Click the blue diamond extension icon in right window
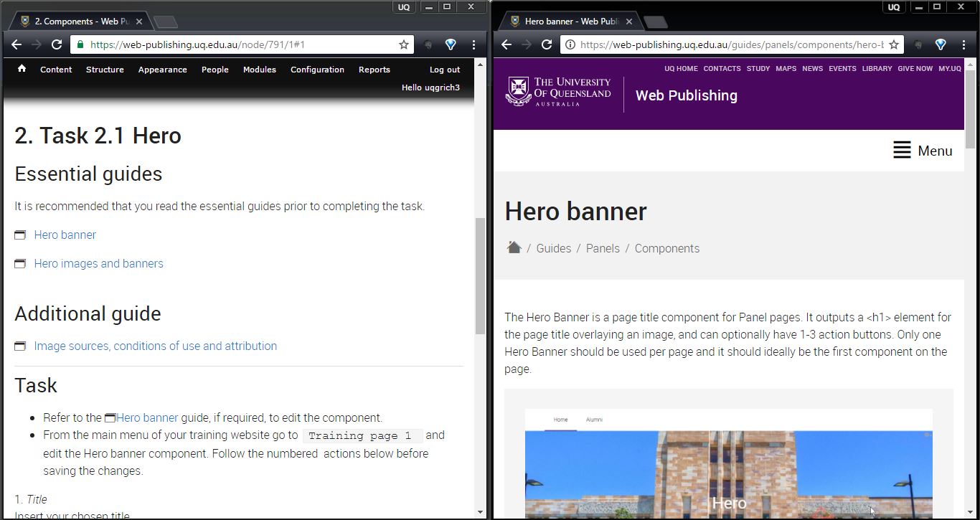Screen dimensions: 980x520 click(941, 44)
